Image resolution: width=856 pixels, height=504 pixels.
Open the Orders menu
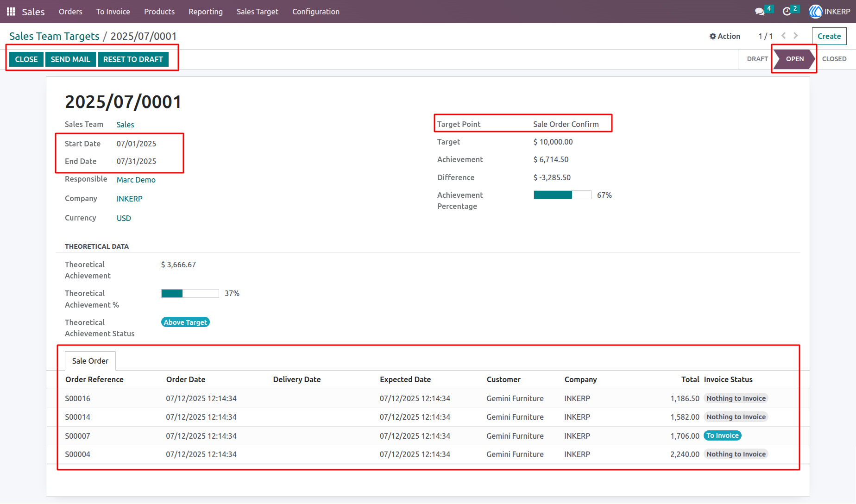click(x=70, y=12)
